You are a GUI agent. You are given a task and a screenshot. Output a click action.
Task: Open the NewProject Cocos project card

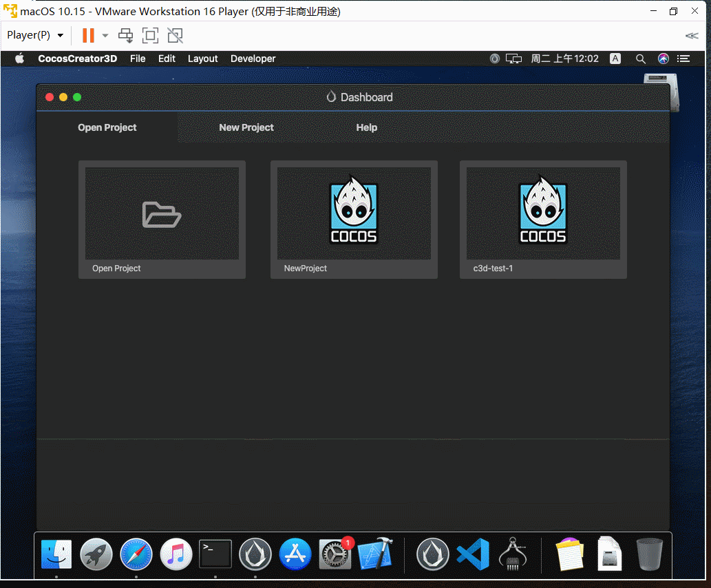354,220
